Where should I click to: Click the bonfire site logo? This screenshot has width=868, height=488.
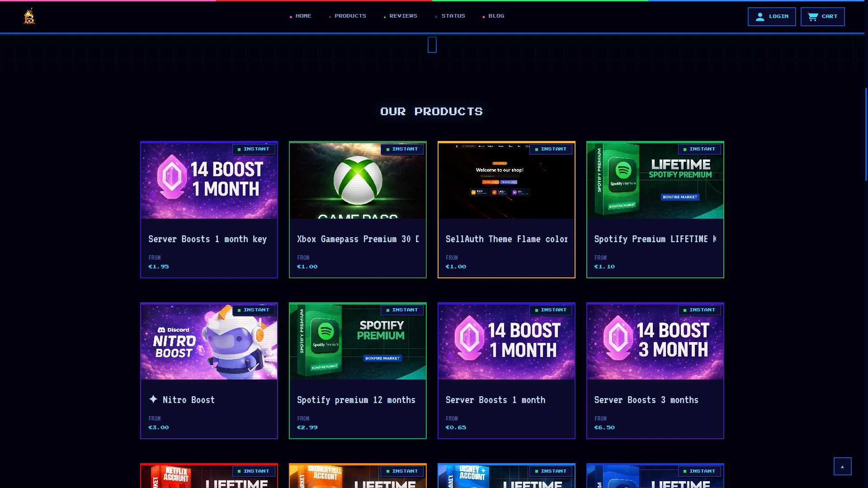[x=29, y=16]
